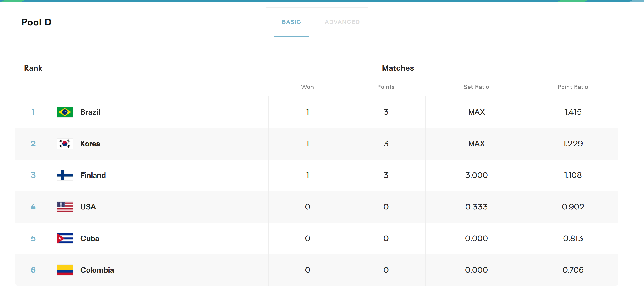Click the Points column header
Image resolution: width=644 pixels, height=306 pixels.
(x=386, y=87)
